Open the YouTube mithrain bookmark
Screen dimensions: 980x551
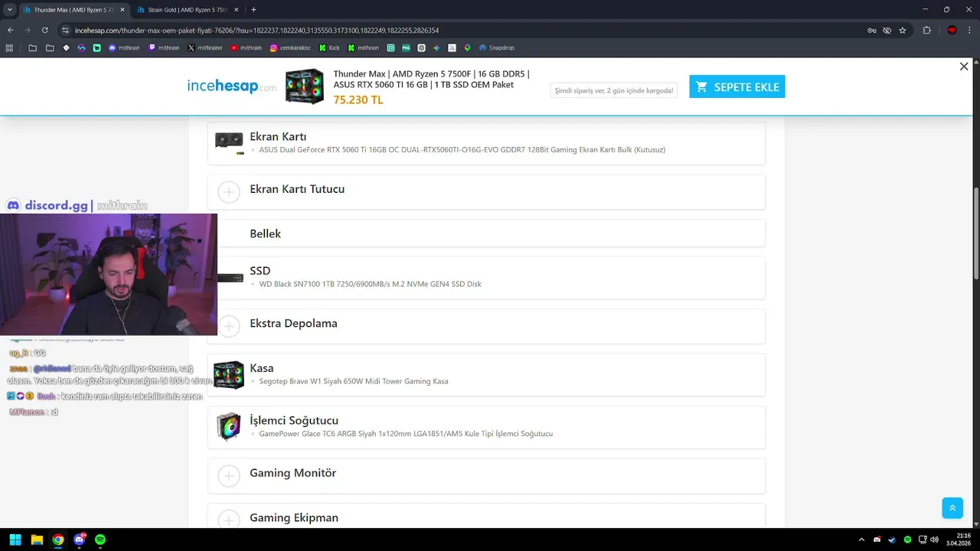pos(246,47)
